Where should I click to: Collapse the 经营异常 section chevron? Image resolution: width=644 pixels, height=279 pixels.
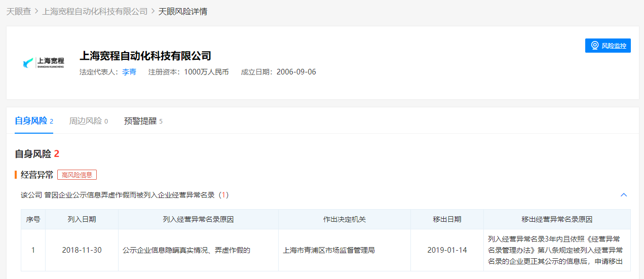click(x=624, y=195)
